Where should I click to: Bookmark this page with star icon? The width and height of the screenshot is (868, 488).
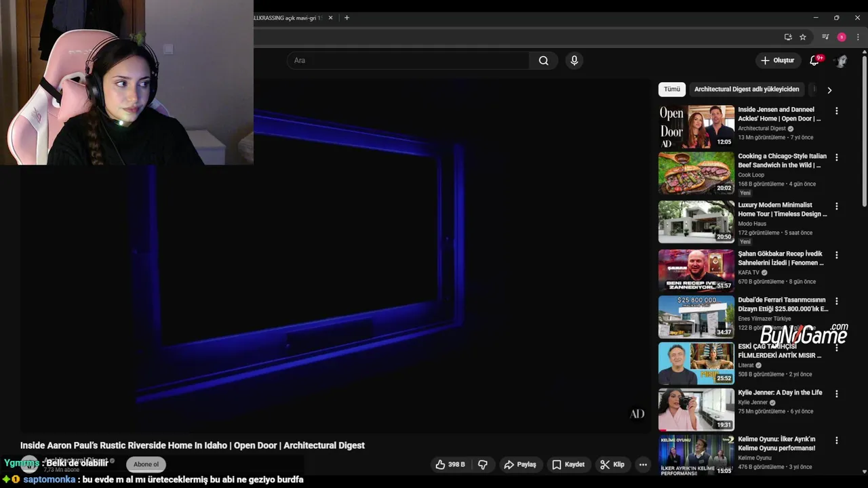803,37
